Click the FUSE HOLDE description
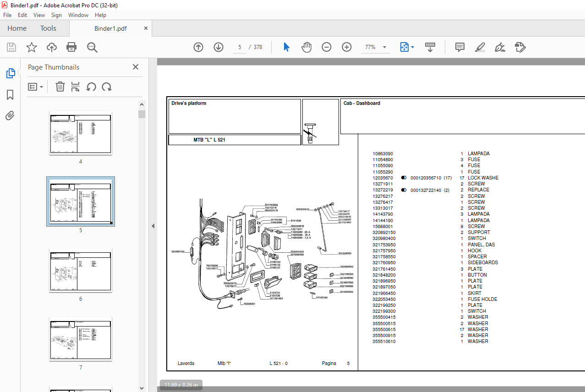The height and width of the screenshot is (392, 585). click(x=482, y=299)
